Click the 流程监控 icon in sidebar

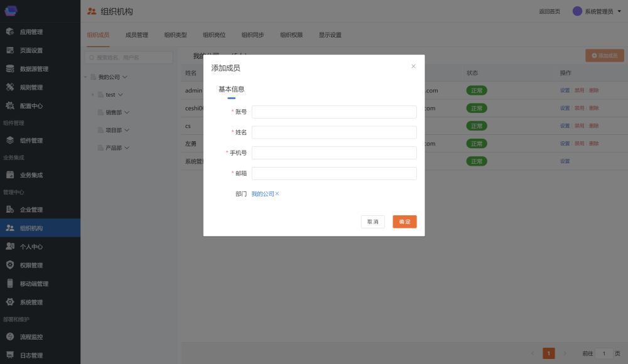click(x=10, y=337)
